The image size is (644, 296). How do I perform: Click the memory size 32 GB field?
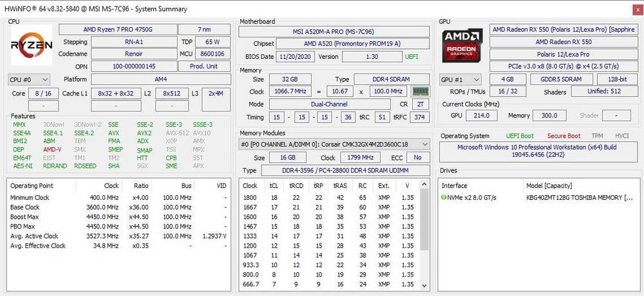290,79
